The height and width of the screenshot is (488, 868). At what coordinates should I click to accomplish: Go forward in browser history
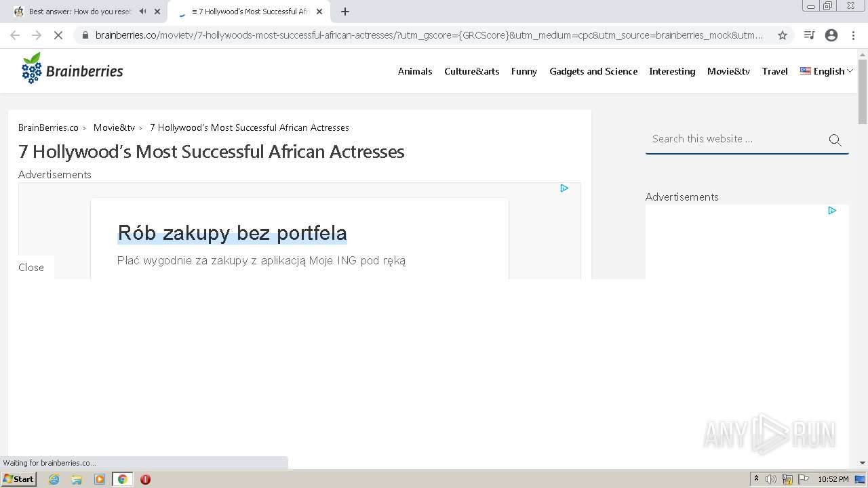37,35
